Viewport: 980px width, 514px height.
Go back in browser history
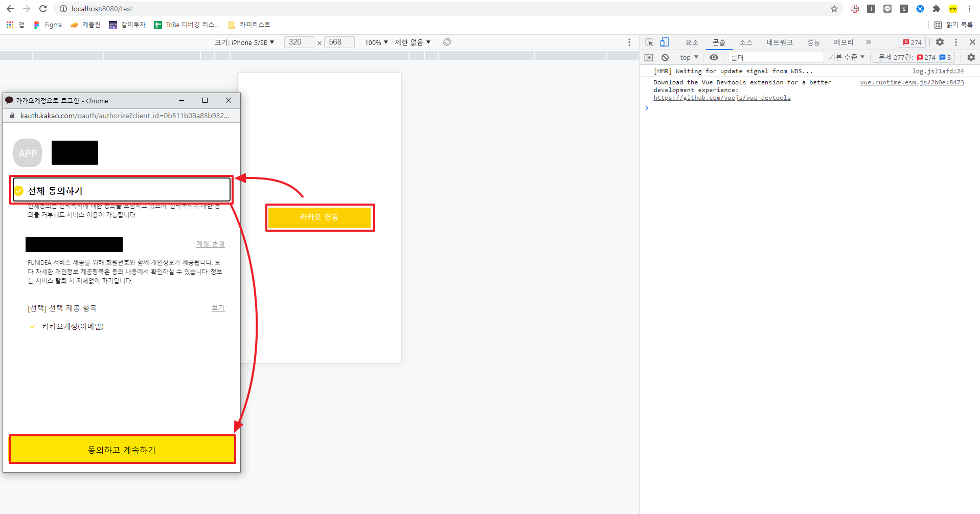pos(10,9)
